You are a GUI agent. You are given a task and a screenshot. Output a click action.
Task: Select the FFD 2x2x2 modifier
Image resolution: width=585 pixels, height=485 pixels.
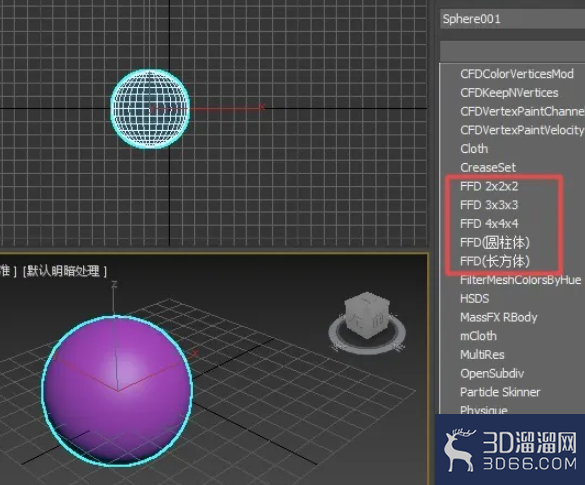489,186
